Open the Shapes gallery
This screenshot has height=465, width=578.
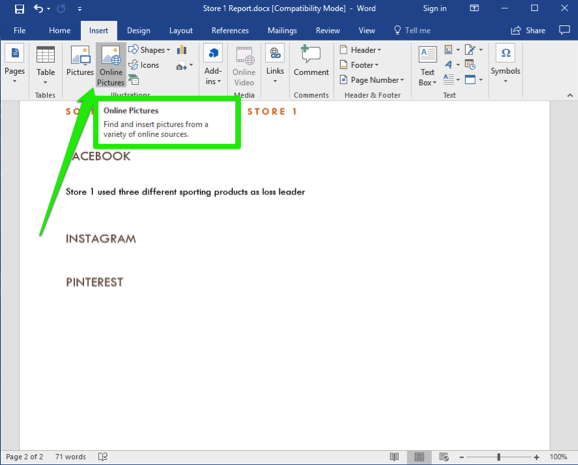(x=149, y=50)
